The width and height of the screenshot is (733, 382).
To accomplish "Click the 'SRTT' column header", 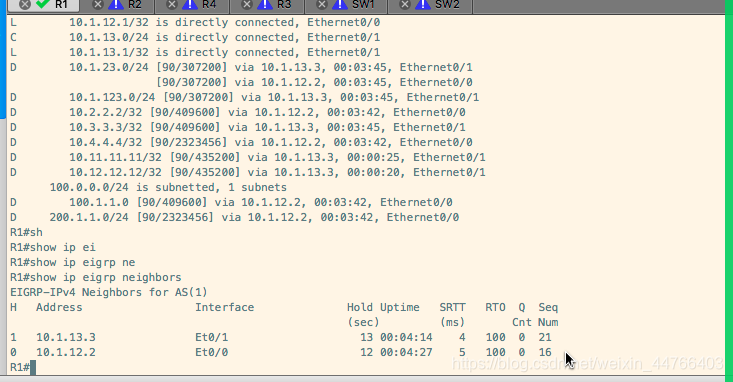I will pyautogui.click(x=453, y=307).
